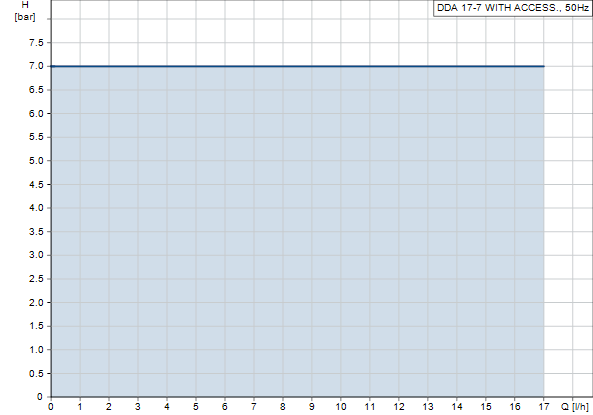The width and height of the screenshot is (593, 415).
Task: Click the 3.5 label on the H axis
Action: pyautogui.click(x=36, y=232)
